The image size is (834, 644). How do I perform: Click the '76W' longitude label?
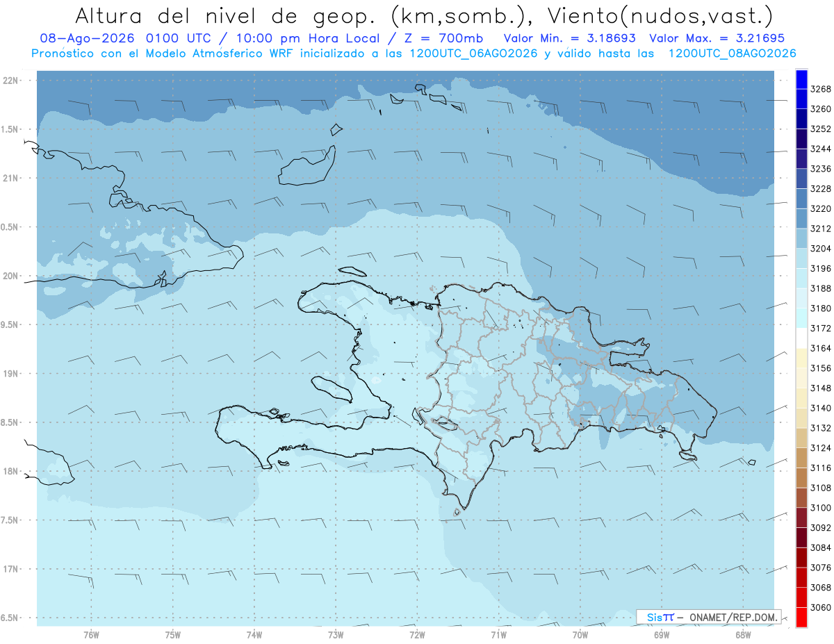pos(91,634)
